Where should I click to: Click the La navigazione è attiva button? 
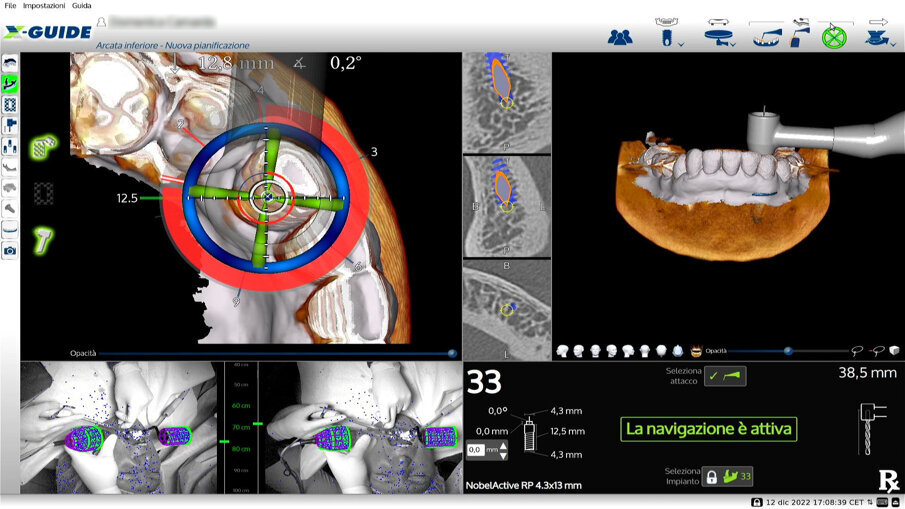click(x=709, y=429)
